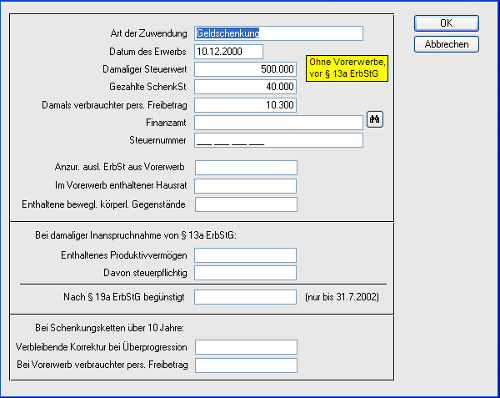
Task: Click 'Bei Schenkungsketten über 10 Jahre:' heading
Action: pyautogui.click(x=110, y=328)
